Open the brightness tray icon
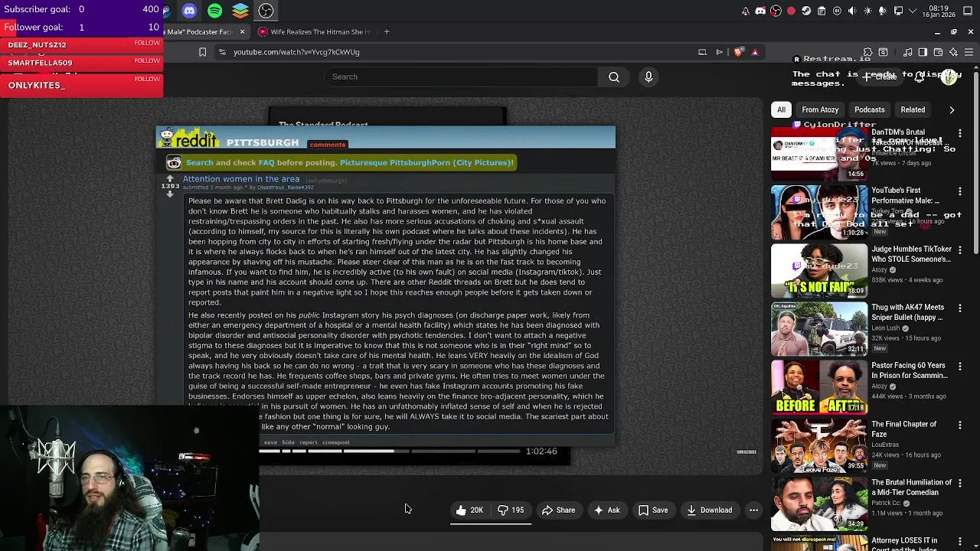This screenshot has height=551, width=980. [x=867, y=11]
